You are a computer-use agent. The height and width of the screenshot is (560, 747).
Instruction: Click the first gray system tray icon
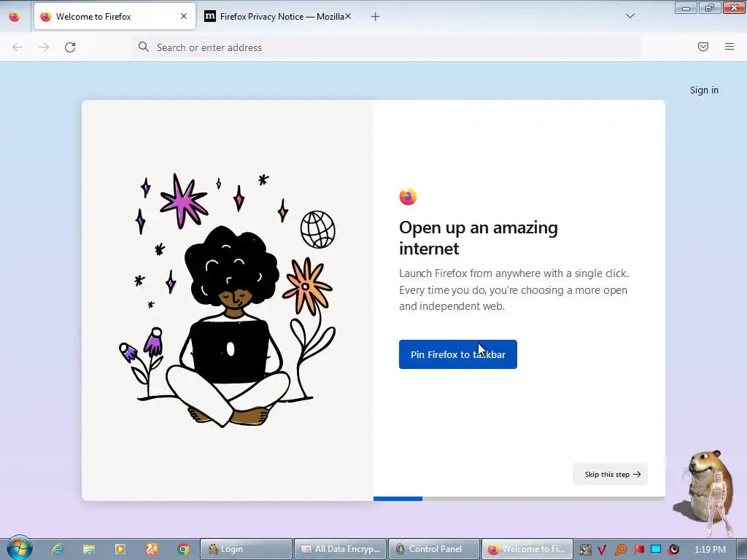click(586, 550)
